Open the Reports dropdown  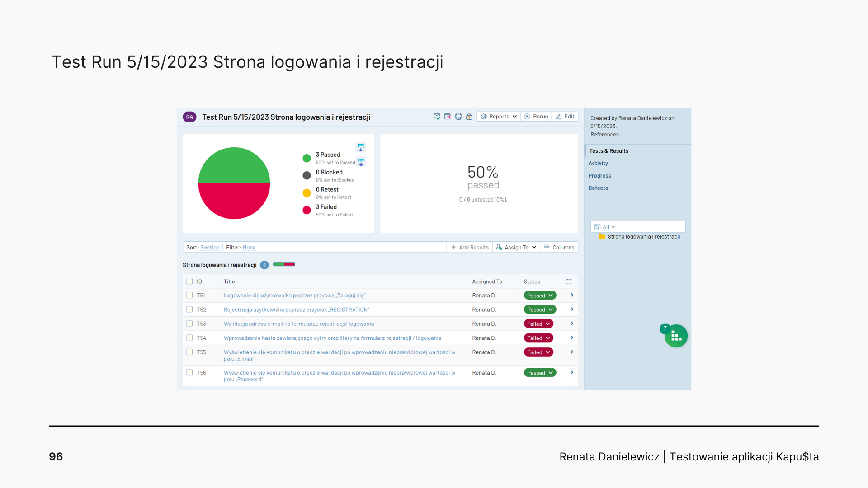(499, 117)
